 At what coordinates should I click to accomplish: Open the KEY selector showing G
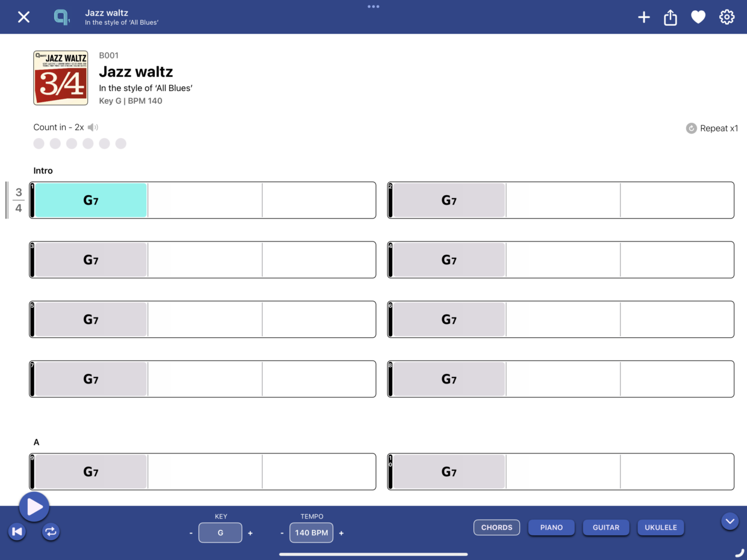point(220,533)
